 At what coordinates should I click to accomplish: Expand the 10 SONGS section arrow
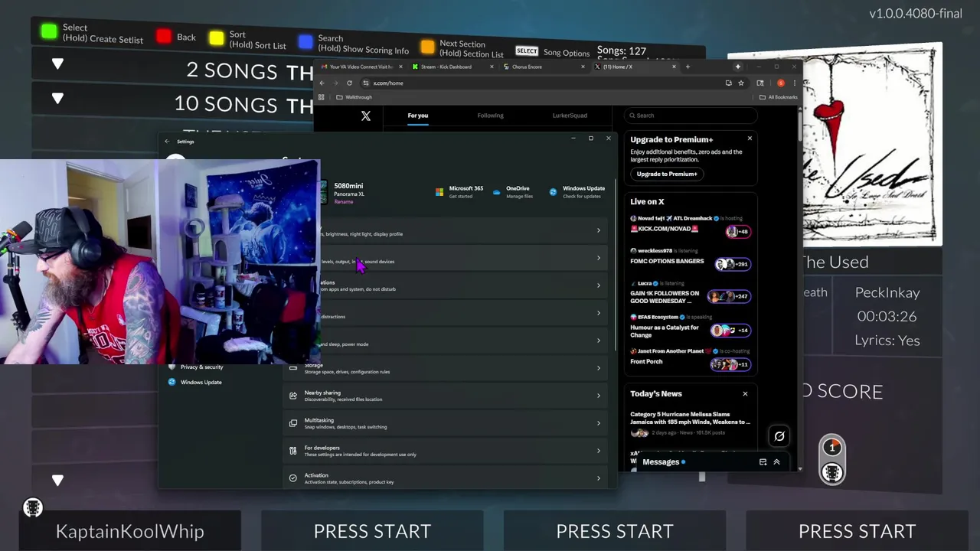57,99
